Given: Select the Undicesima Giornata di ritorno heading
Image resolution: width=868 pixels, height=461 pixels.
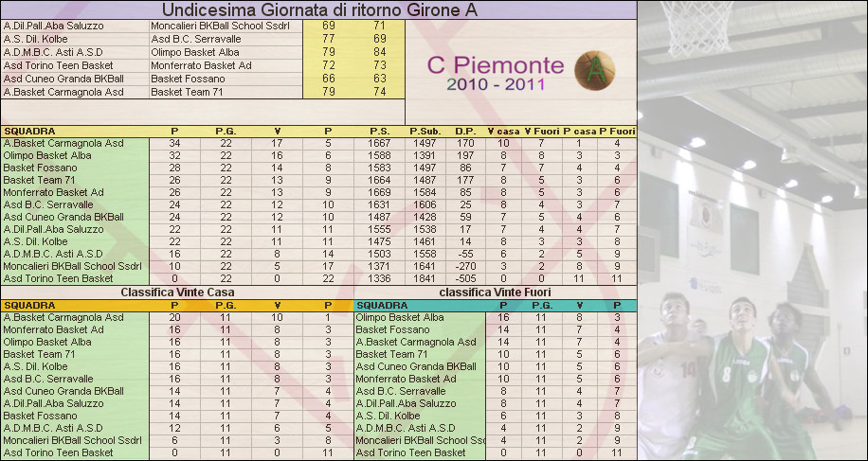Looking at the screenshot, I should point(316,9).
